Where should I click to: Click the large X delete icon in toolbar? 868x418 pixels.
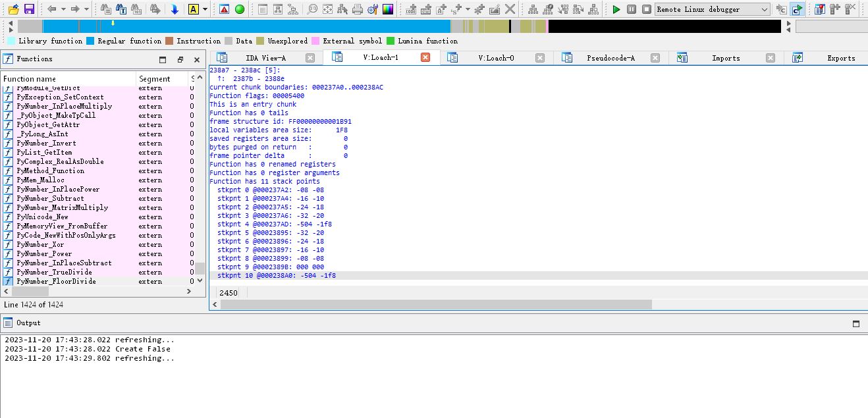tap(510, 9)
